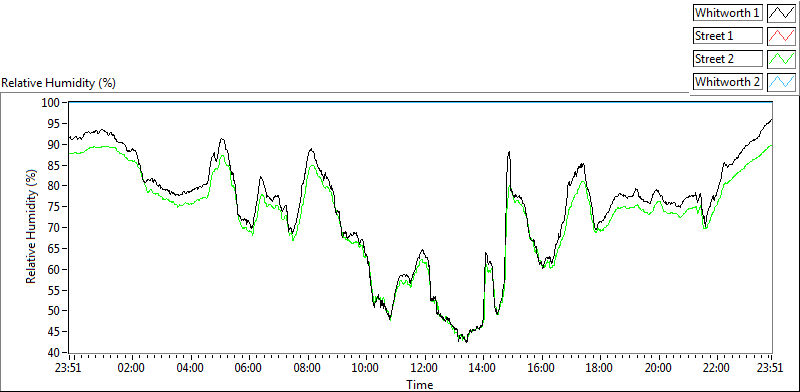Click the 02:00 time tick label

(x=132, y=368)
